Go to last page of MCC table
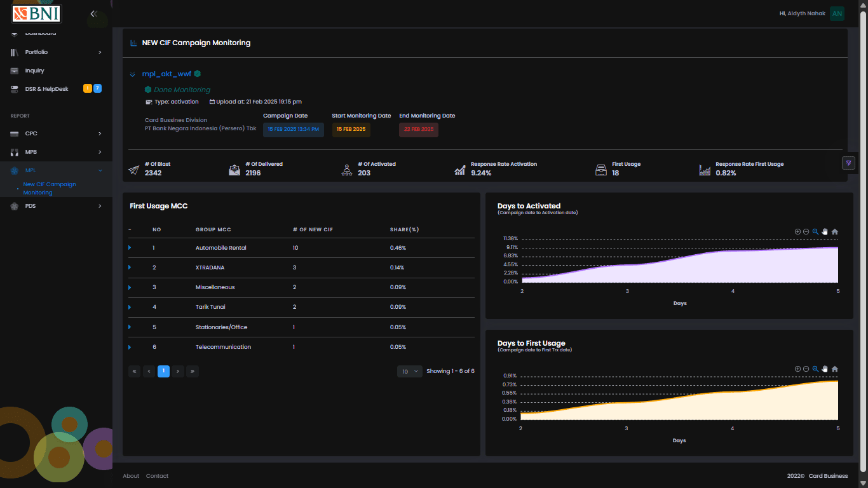 [193, 371]
